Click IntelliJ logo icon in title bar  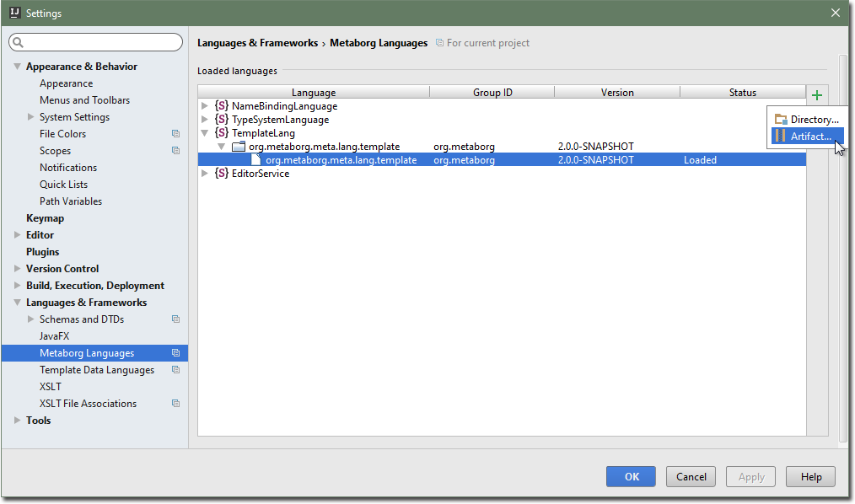(x=14, y=13)
